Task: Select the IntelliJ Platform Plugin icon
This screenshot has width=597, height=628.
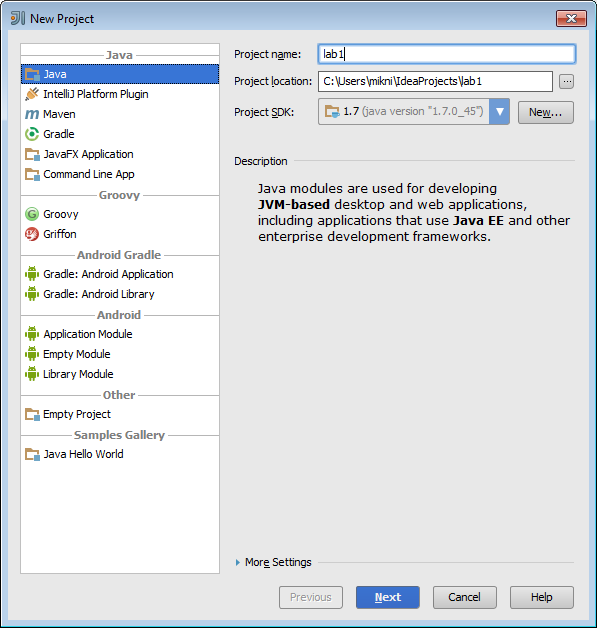Action: pyautogui.click(x=32, y=94)
